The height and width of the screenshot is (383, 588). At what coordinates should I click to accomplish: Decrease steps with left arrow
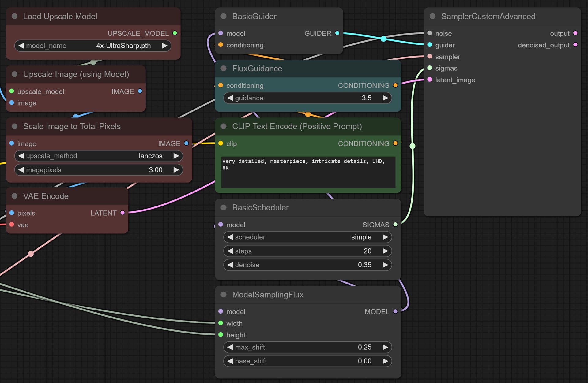[x=230, y=251]
